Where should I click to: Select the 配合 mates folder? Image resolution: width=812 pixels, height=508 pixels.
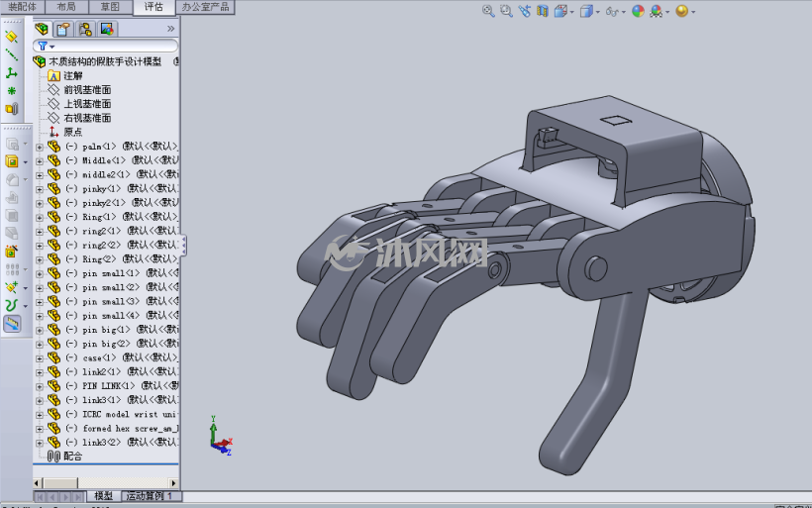73,457
